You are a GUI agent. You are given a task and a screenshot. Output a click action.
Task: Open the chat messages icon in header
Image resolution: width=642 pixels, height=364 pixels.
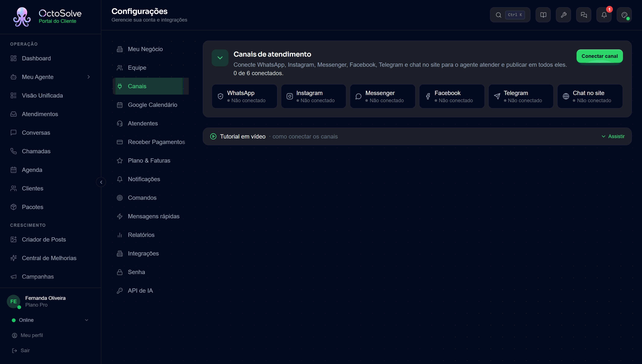(584, 15)
